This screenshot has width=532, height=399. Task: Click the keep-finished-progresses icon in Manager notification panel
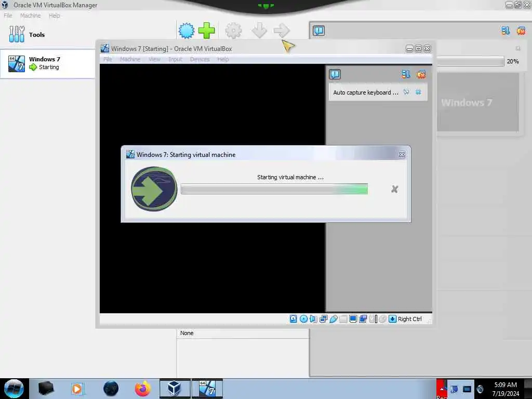point(506,31)
